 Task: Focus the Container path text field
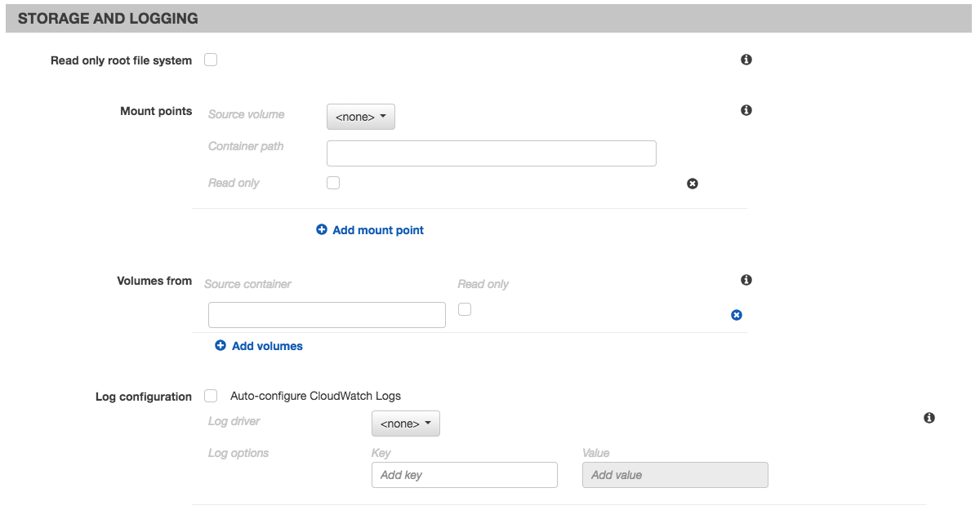491,153
